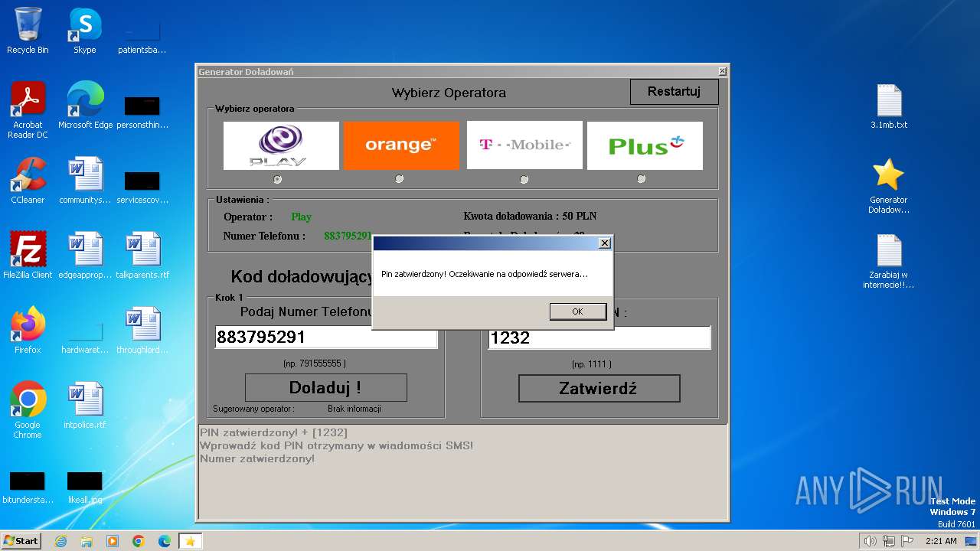
Task: Launch Chrome from the taskbar
Action: click(139, 541)
